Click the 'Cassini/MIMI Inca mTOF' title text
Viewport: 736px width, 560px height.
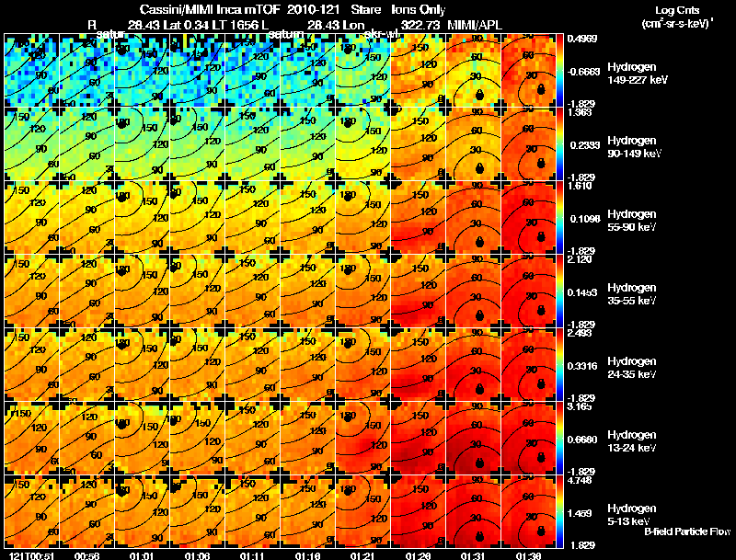(x=210, y=9)
